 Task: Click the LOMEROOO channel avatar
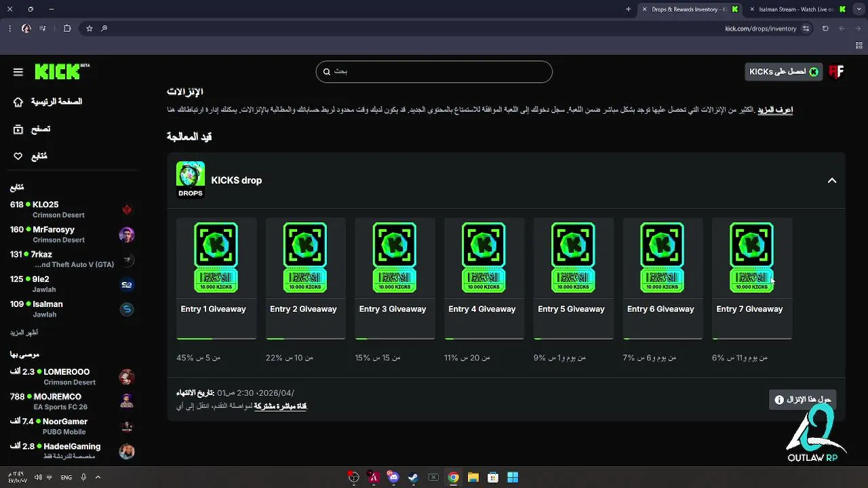(x=127, y=377)
